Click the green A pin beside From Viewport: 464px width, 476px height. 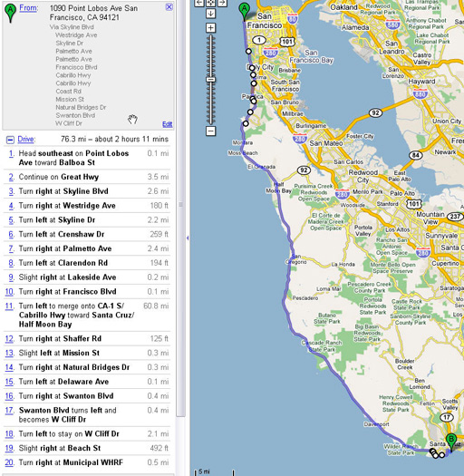(x=10, y=13)
